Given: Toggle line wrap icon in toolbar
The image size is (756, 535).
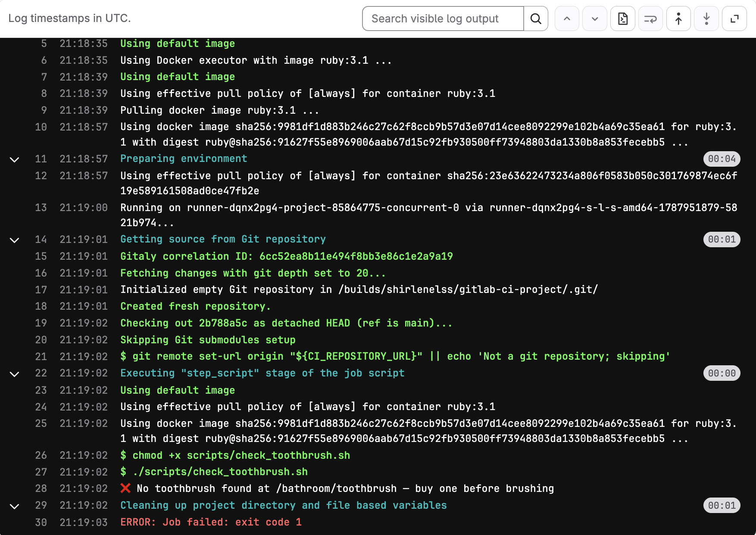Looking at the screenshot, I should (650, 19).
